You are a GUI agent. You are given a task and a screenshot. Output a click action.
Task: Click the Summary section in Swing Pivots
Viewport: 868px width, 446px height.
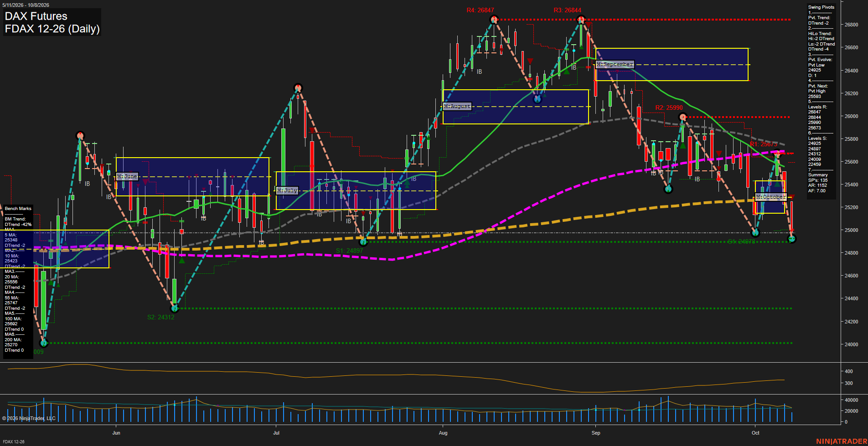[x=818, y=175]
